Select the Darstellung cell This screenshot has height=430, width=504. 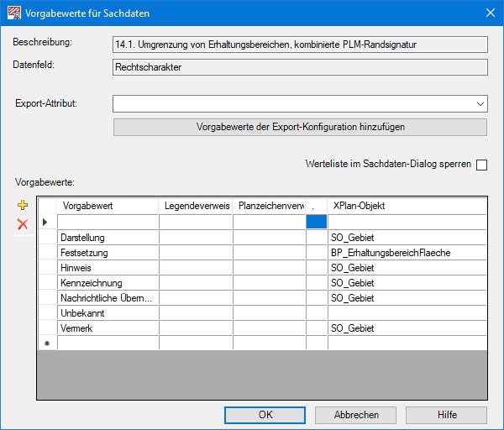[107, 238]
